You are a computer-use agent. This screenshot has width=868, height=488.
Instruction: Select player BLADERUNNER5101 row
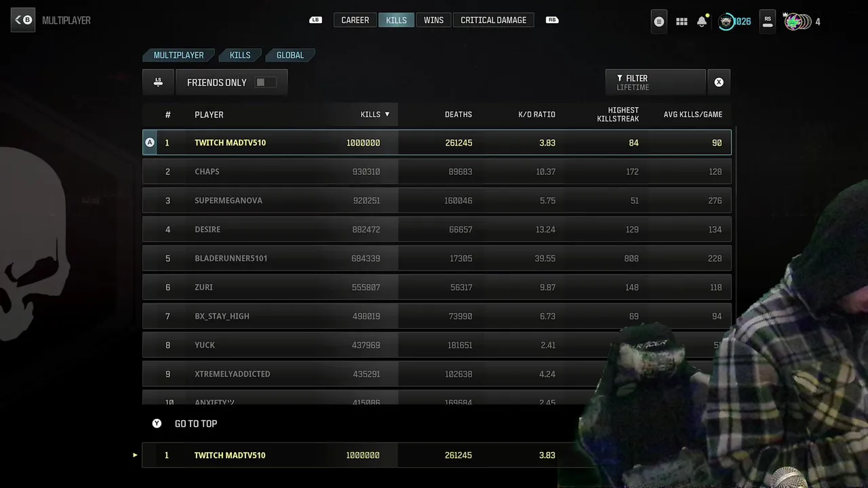tap(437, 258)
